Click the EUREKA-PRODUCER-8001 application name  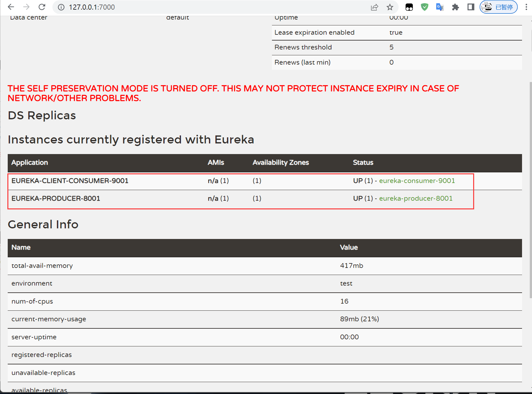click(56, 198)
